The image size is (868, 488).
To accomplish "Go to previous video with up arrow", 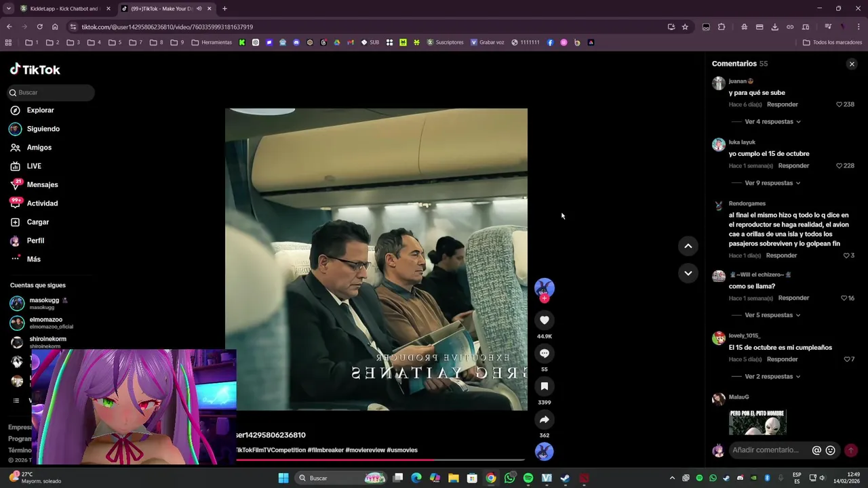I will pyautogui.click(x=688, y=246).
